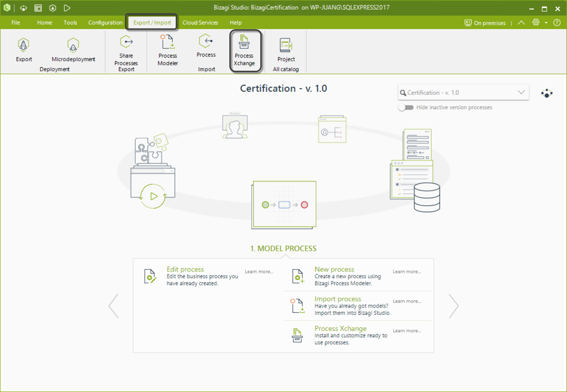Click the description 'Edit the business process you have already created.'
The width and height of the screenshot is (567, 392).
[202, 280]
